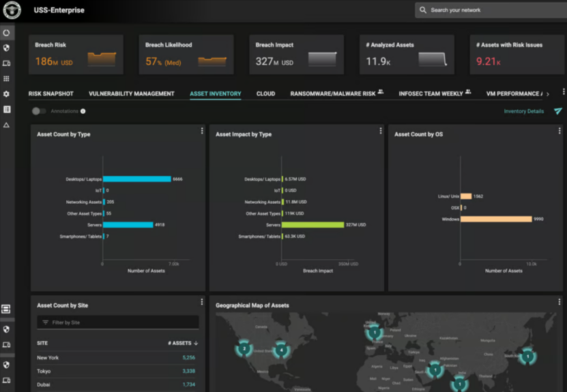Open the triangle alerts icon in sidebar

point(7,125)
